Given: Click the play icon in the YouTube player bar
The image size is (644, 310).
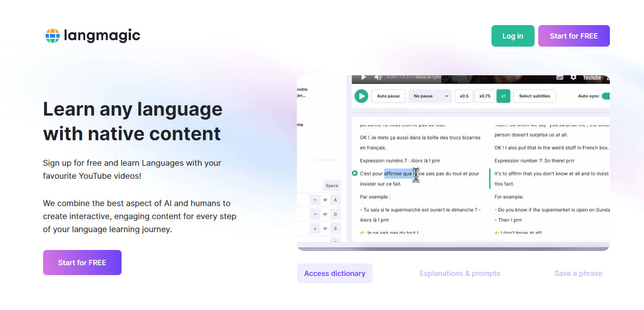Looking at the screenshot, I should (x=364, y=77).
